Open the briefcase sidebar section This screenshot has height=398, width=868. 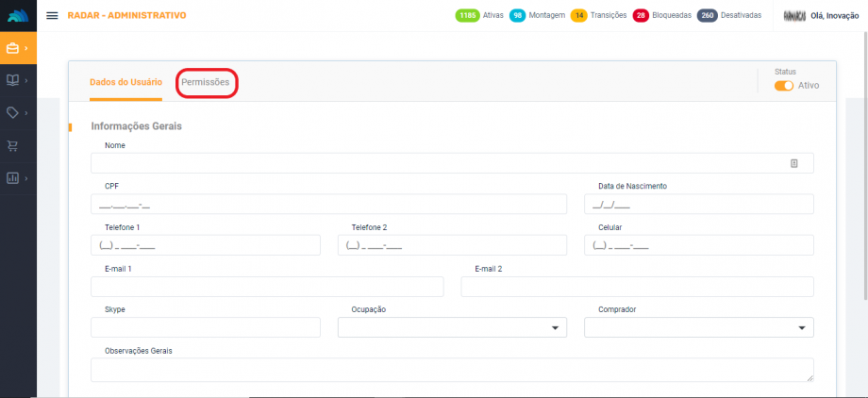point(13,47)
